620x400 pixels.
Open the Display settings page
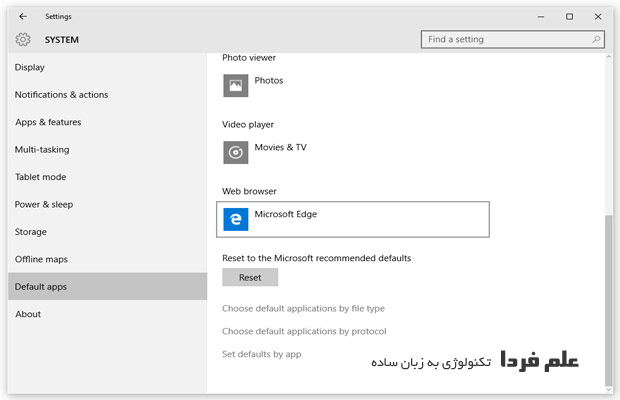(30, 68)
